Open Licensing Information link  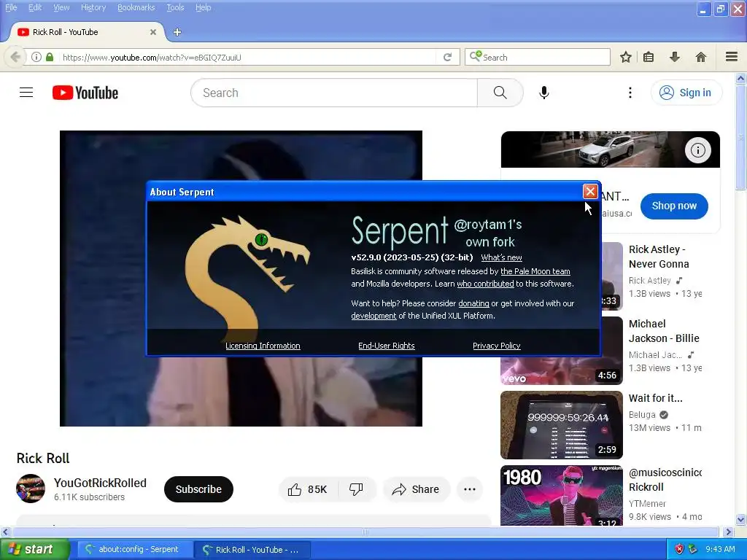[263, 346]
